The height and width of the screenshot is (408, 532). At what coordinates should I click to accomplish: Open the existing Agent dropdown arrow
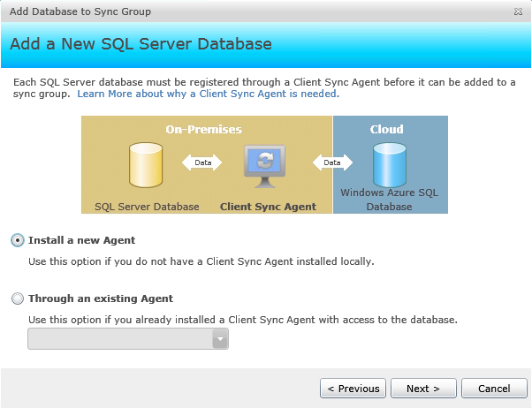(x=220, y=338)
